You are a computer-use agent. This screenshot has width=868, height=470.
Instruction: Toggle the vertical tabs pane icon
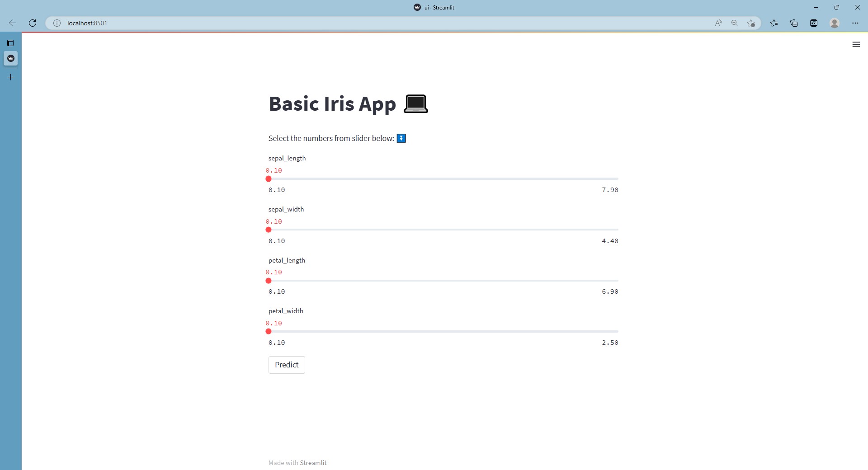(10, 43)
